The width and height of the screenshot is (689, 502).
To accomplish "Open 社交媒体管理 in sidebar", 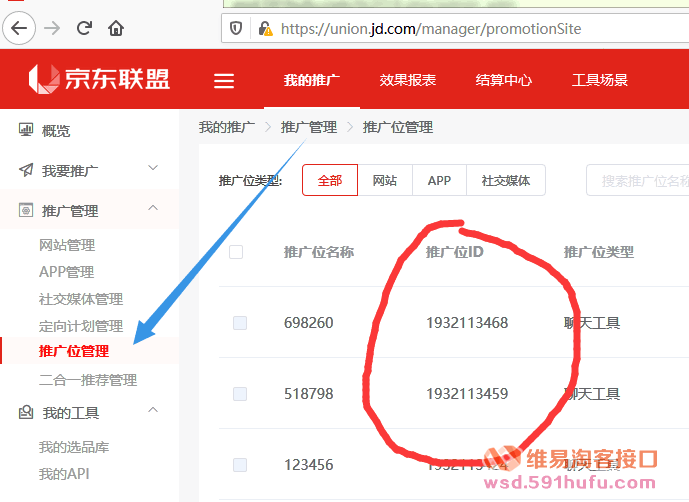I will 81,299.
